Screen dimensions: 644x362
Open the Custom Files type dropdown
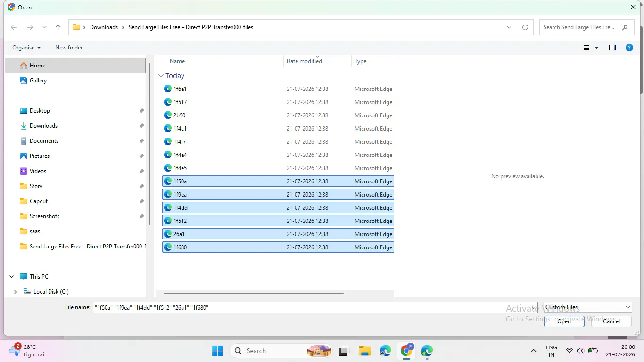click(587, 307)
